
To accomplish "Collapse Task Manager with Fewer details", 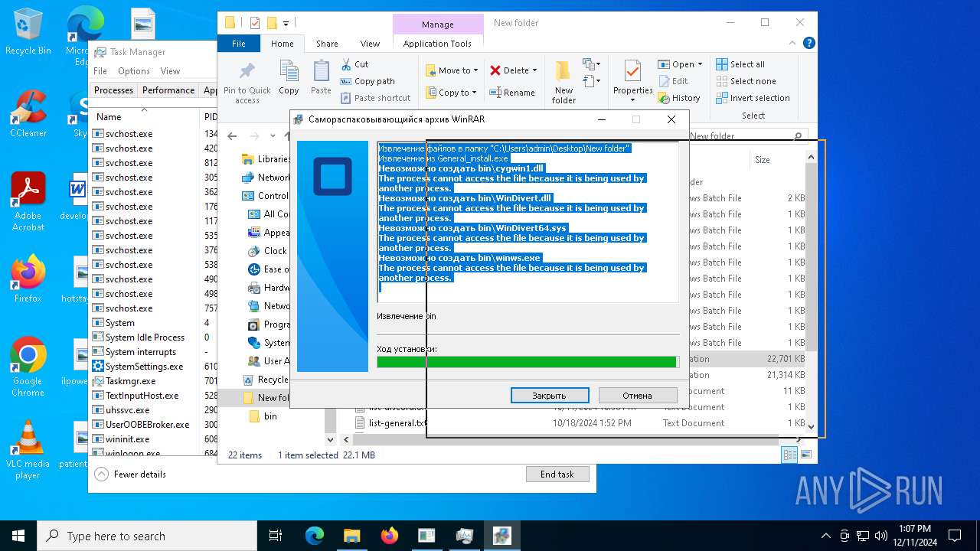I will tap(130, 474).
